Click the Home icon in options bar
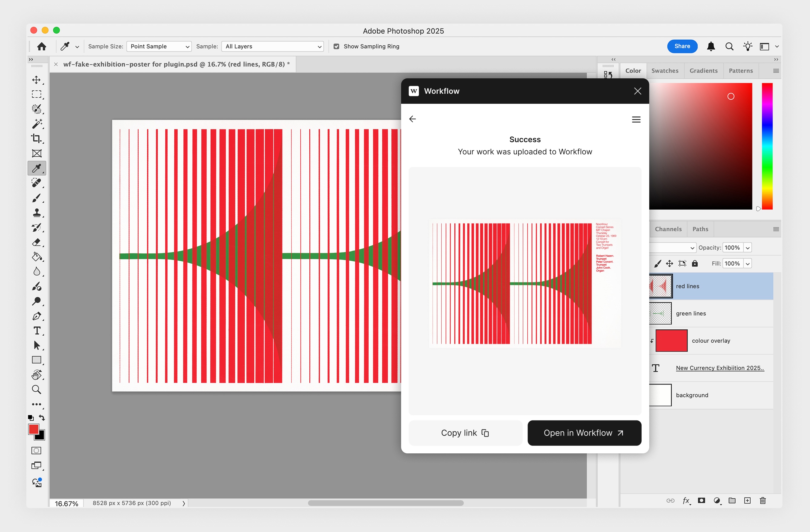810x532 pixels. pos(41,46)
